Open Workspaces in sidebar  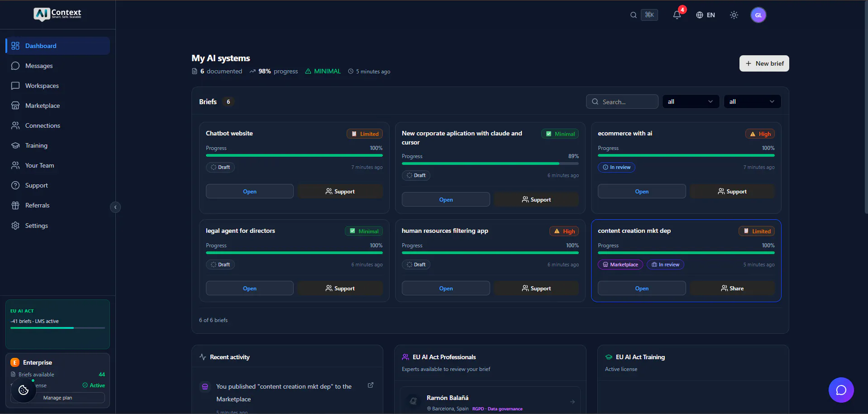[x=58, y=86]
